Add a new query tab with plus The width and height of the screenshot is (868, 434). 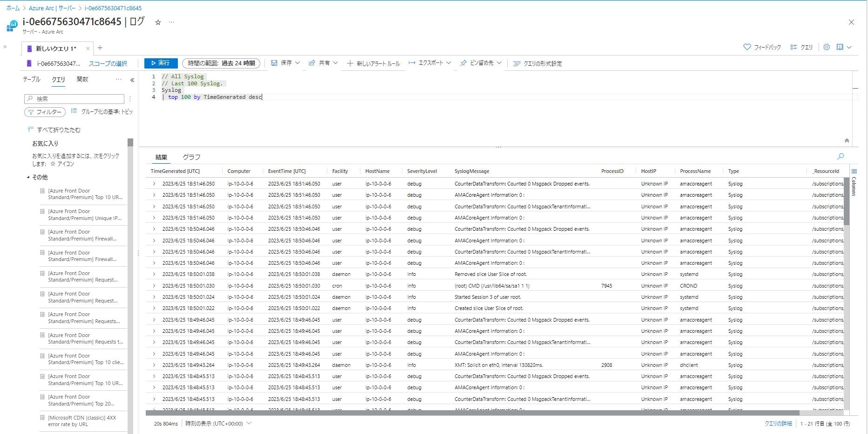point(100,48)
